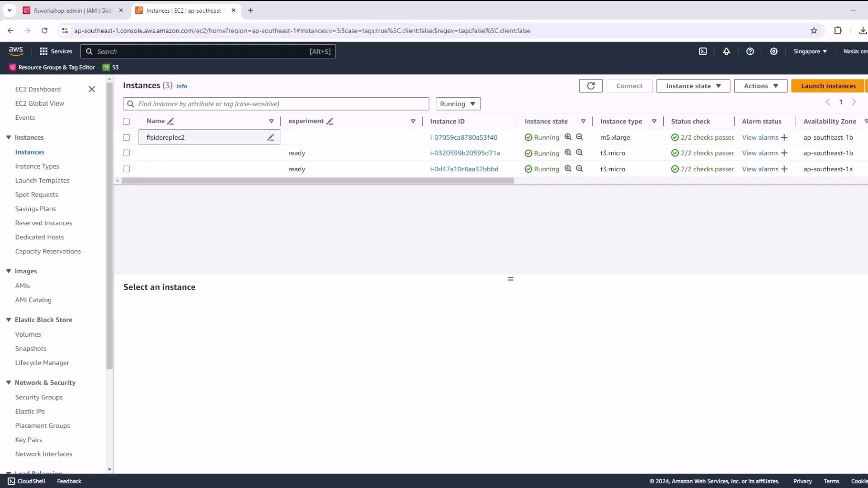The height and width of the screenshot is (488, 868).
Task: Add an alarm with the plus icon on the first row
Action: [784, 137]
